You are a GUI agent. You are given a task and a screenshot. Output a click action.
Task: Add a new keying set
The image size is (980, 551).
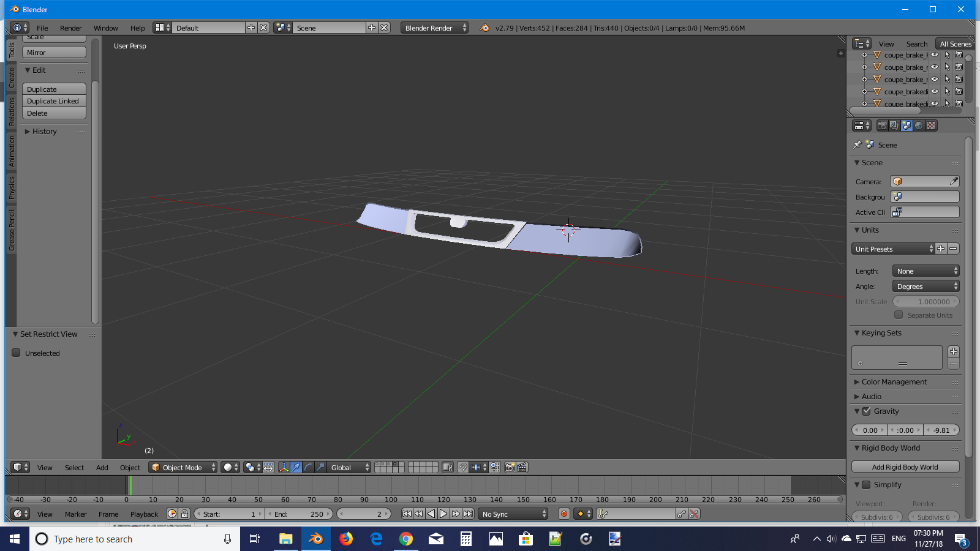pyautogui.click(x=954, y=351)
